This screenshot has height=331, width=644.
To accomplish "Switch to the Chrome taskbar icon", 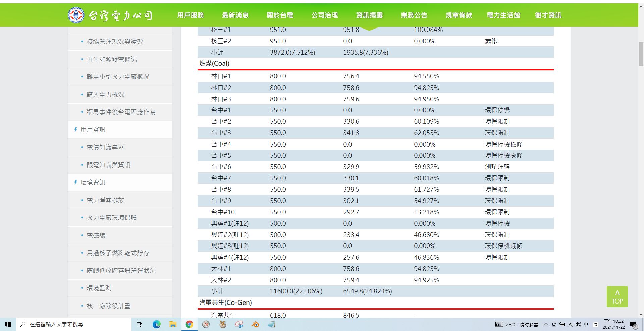I will coord(189,324).
